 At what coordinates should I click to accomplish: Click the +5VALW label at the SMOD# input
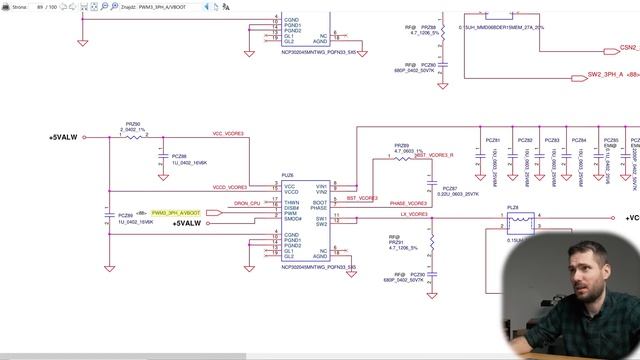pyautogui.click(x=187, y=224)
